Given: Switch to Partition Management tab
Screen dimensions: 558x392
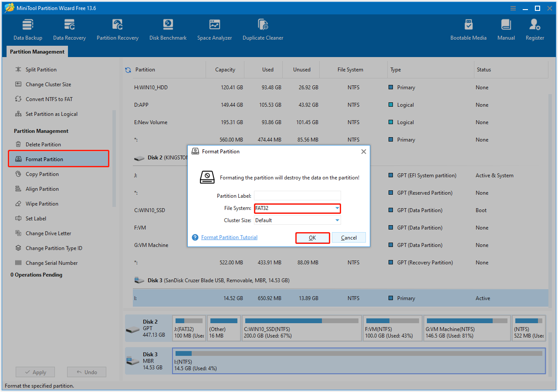Looking at the screenshot, I should click(x=37, y=52).
